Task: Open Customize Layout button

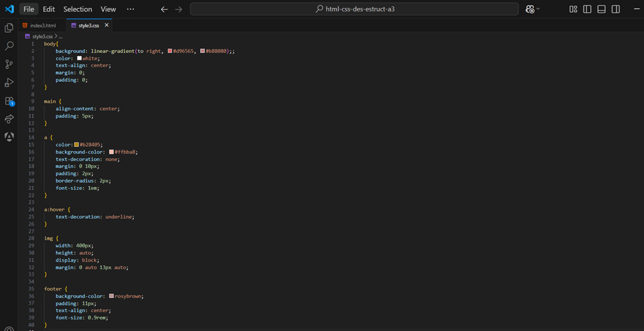Action: click(573, 9)
